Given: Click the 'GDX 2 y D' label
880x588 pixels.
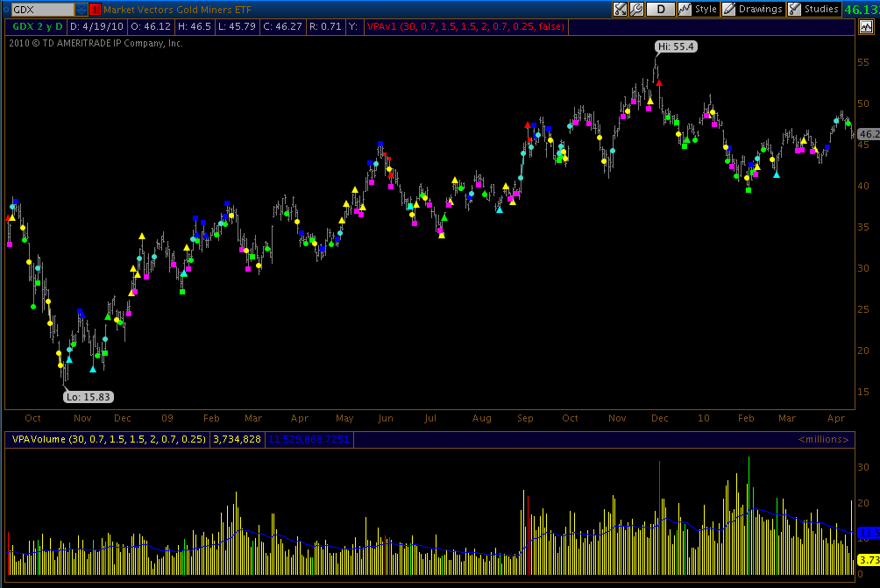Looking at the screenshot, I should click(x=37, y=26).
